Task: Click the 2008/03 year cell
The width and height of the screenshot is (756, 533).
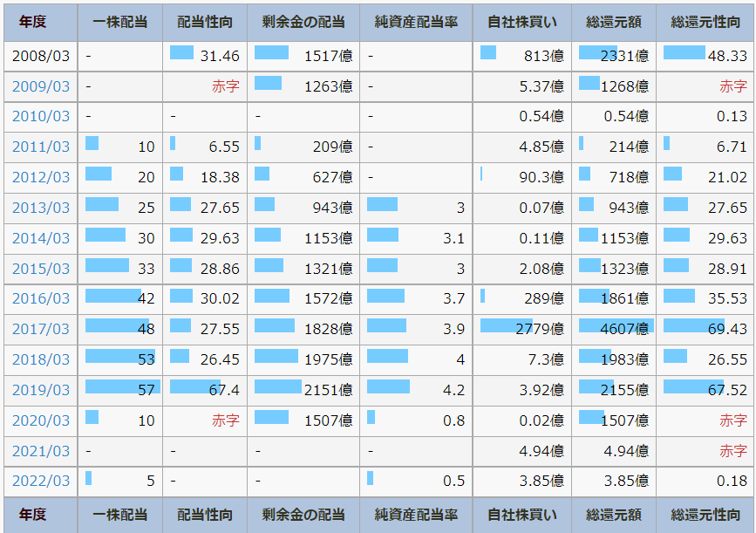Action: click(x=41, y=56)
